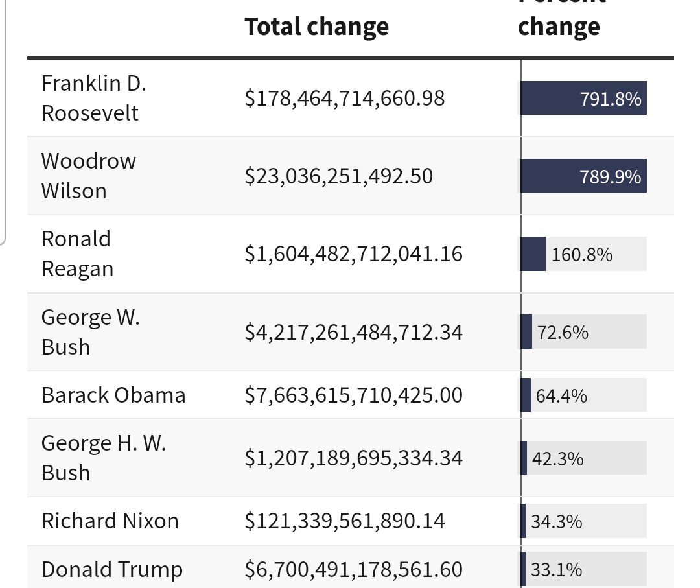
Task: Click the 789.9% percent change bar
Action: [x=583, y=176]
